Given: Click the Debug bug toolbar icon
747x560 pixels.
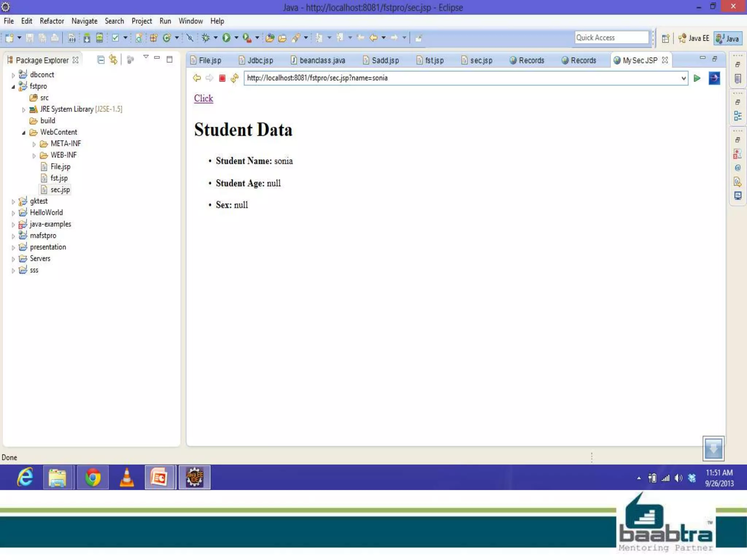Looking at the screenshot, I should pyautogui.click(x=206, y=38).
